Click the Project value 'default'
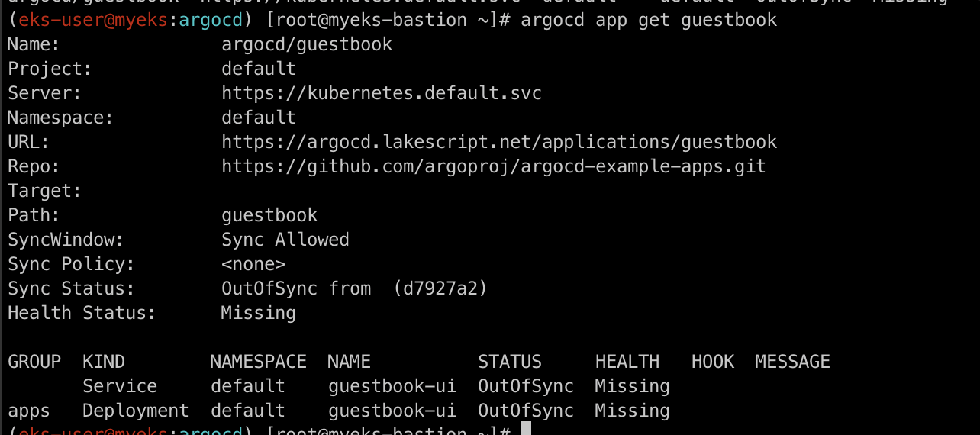 (259, 69)
